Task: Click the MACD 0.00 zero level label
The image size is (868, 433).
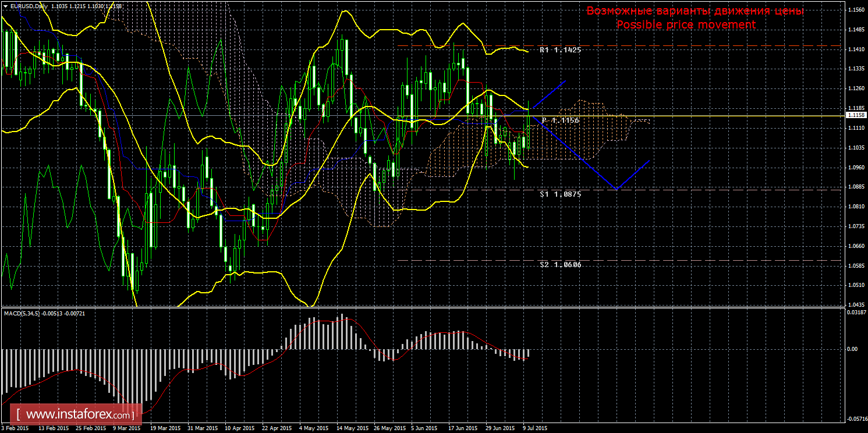Action: tap(852, 349)
